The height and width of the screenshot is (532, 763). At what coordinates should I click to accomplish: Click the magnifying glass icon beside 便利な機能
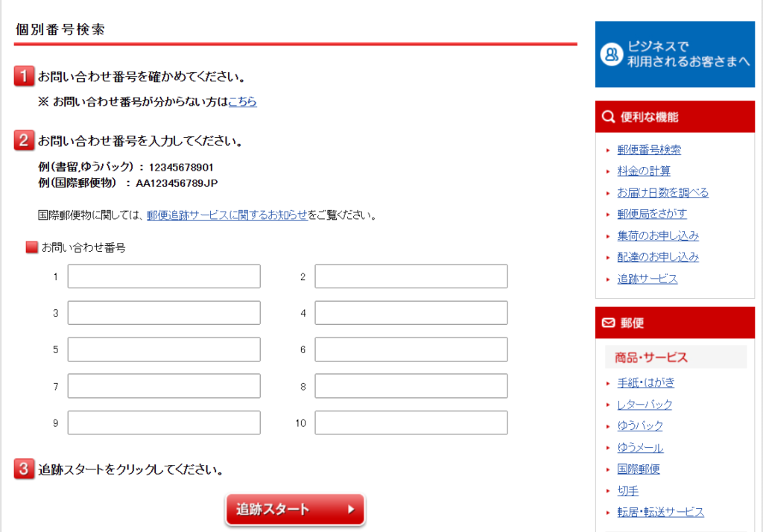pyautogui.click(x=608, y=117)
